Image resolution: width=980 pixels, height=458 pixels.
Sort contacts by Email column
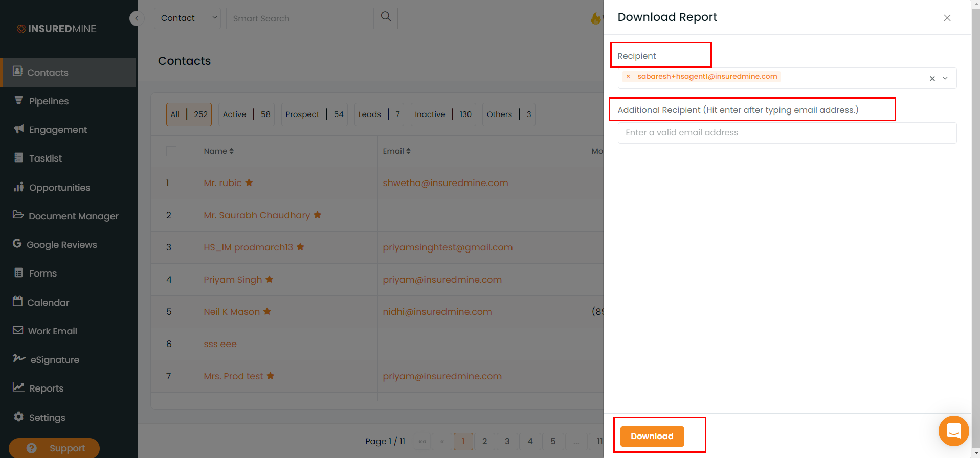396,151
